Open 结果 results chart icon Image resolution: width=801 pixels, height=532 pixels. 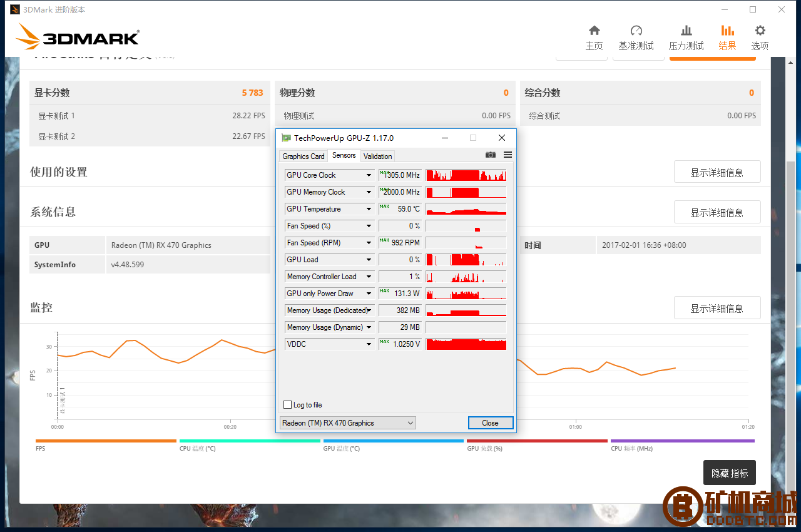tap(727, 31)
